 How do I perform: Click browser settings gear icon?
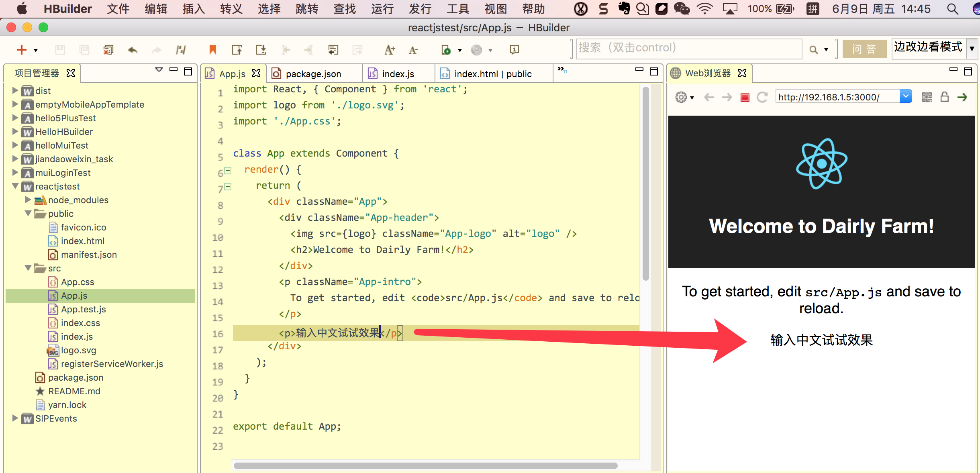[x=681, y=97]
